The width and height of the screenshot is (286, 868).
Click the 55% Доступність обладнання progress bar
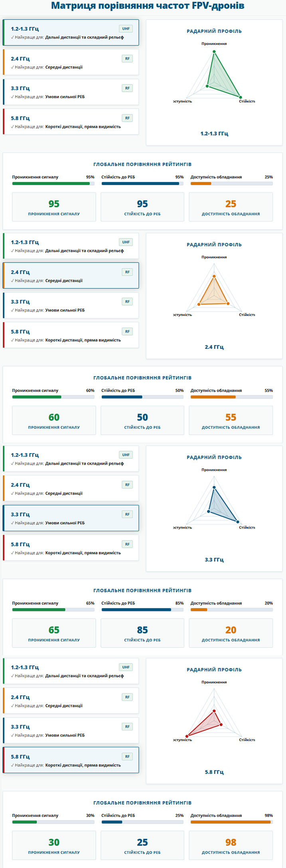[x=231, y=397]
